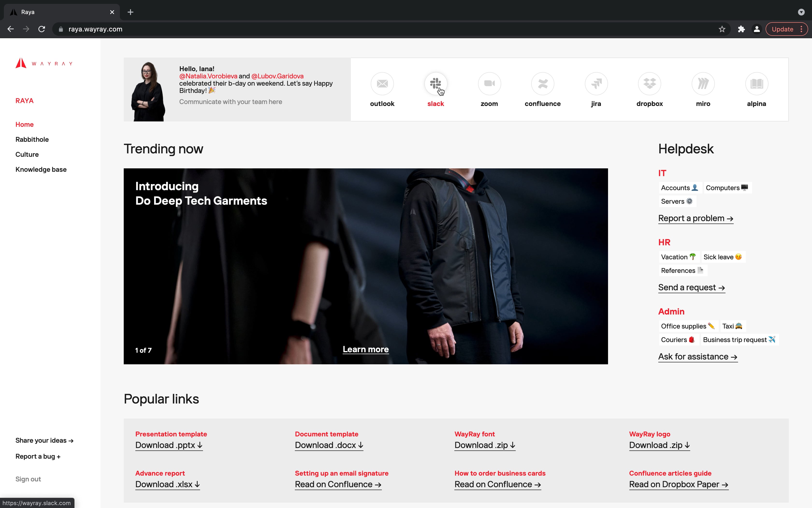
Task: Launch the Zoom app icon
Action: tap(489, 84)
